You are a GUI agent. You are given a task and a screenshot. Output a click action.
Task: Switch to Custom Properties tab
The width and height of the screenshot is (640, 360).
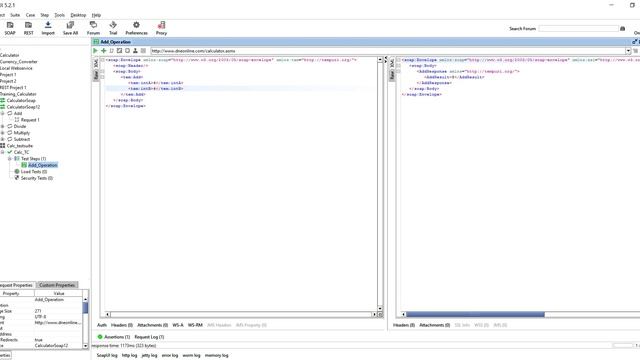coord(57,285)
